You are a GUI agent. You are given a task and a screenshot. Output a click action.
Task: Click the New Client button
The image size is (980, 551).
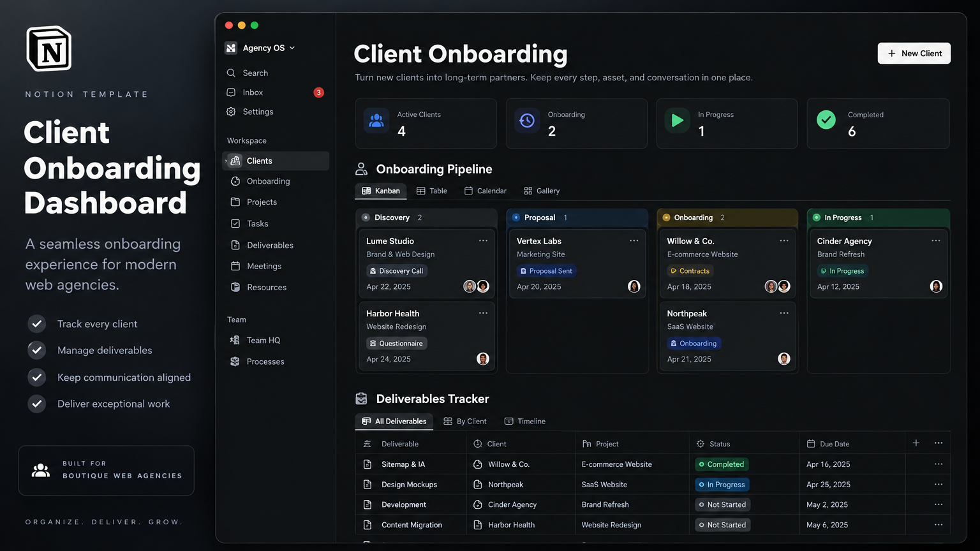914,54
